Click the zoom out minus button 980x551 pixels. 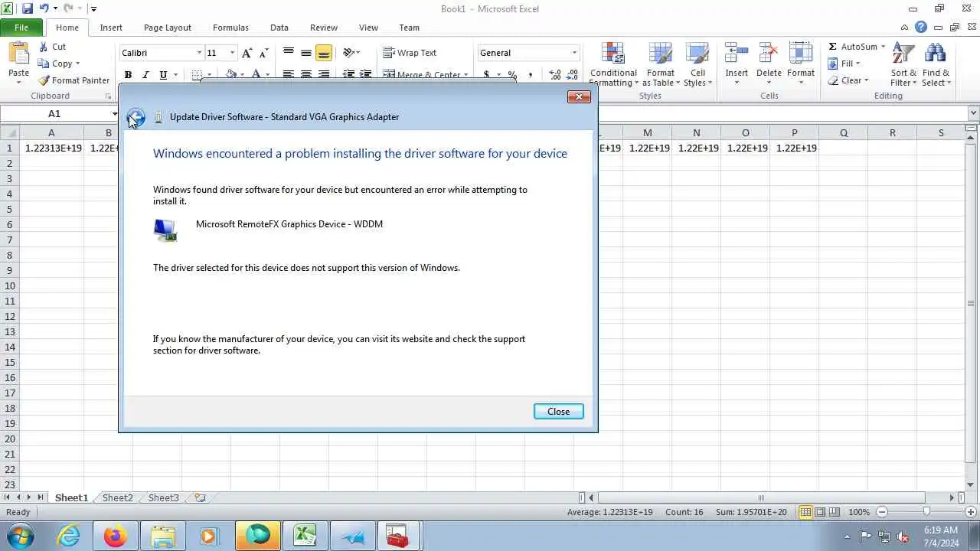[882, 512]
